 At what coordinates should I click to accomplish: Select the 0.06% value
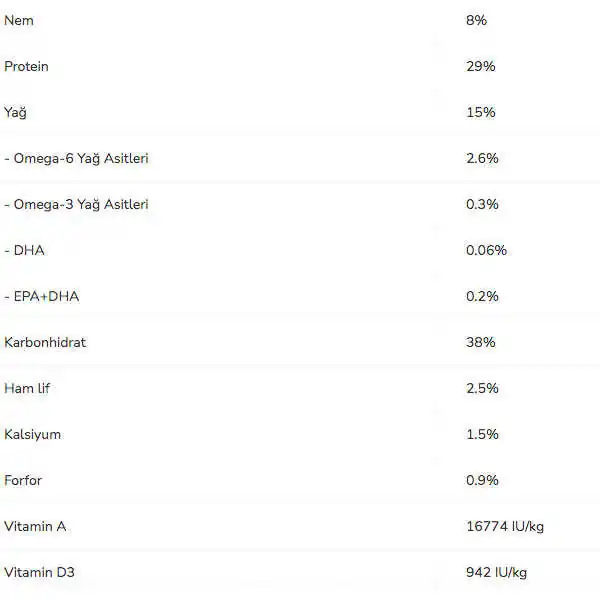(486, 250)
